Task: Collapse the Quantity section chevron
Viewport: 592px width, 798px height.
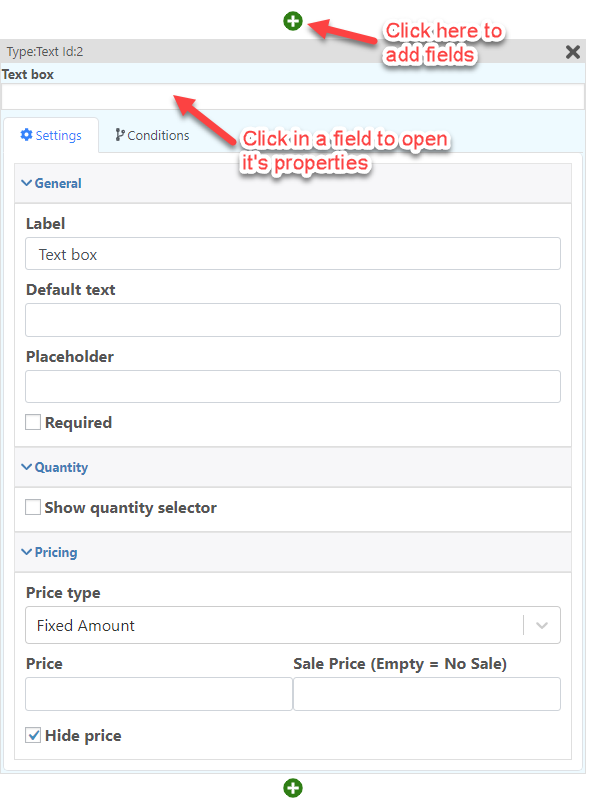Action: [x=26, y=467]
